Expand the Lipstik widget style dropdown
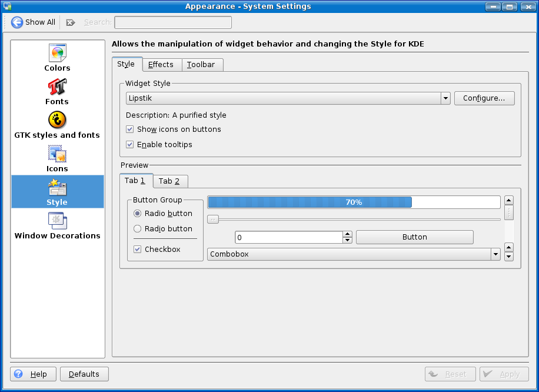Image resolution: width=539 pixels, height=392 pixels. pos(445,98)
